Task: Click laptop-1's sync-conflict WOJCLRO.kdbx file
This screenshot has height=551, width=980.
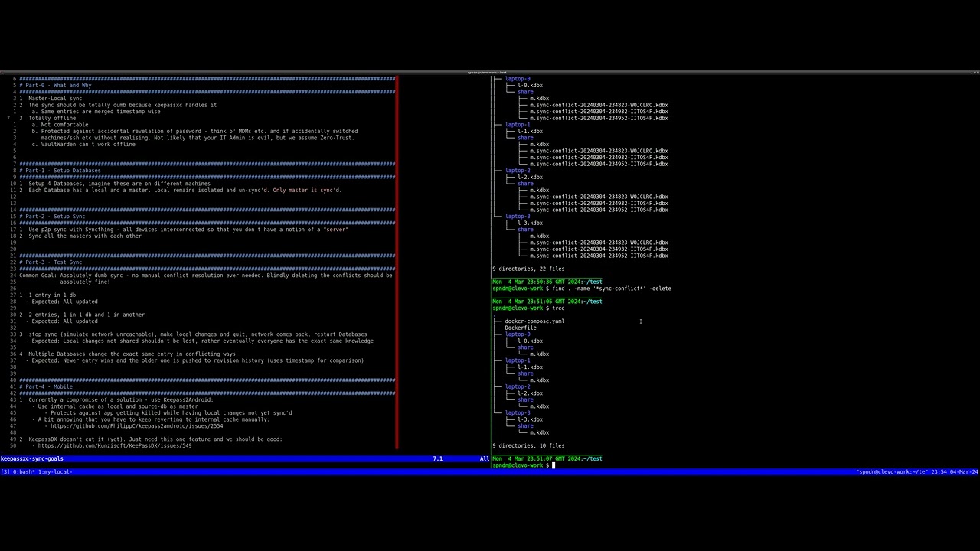Action: point(599,152)
